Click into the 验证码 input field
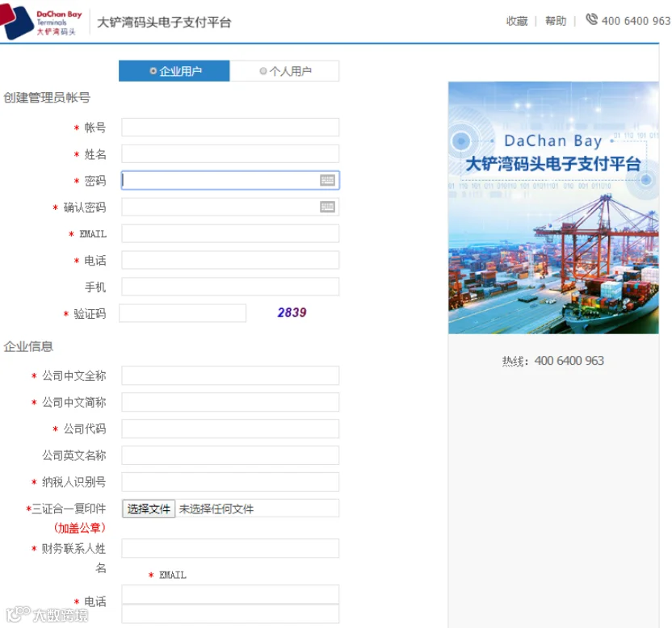672x628 pixels. coord(183,313)
